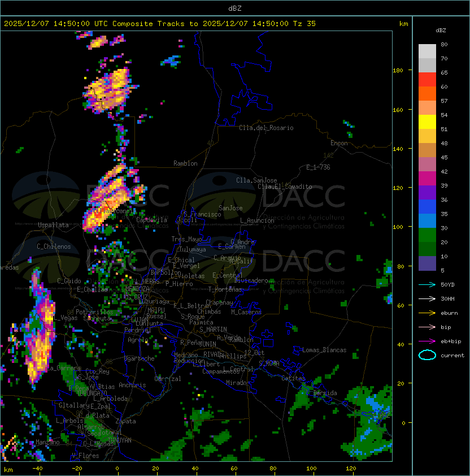This screenshot has height=476, width=470.
Task: Select the slate swatch between 10 and 5
Action: (x=427, y=263)
